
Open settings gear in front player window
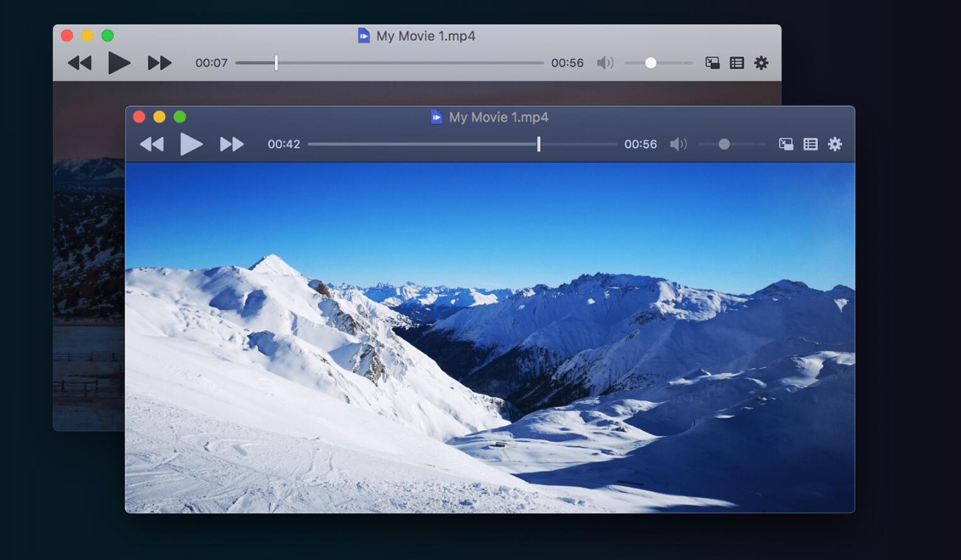[835, 144]
